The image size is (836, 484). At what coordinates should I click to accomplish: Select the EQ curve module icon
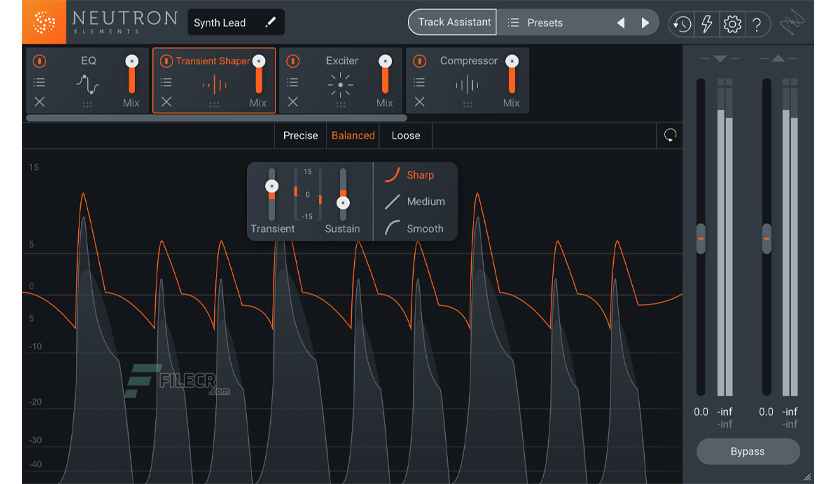click(x=88, y=84)
